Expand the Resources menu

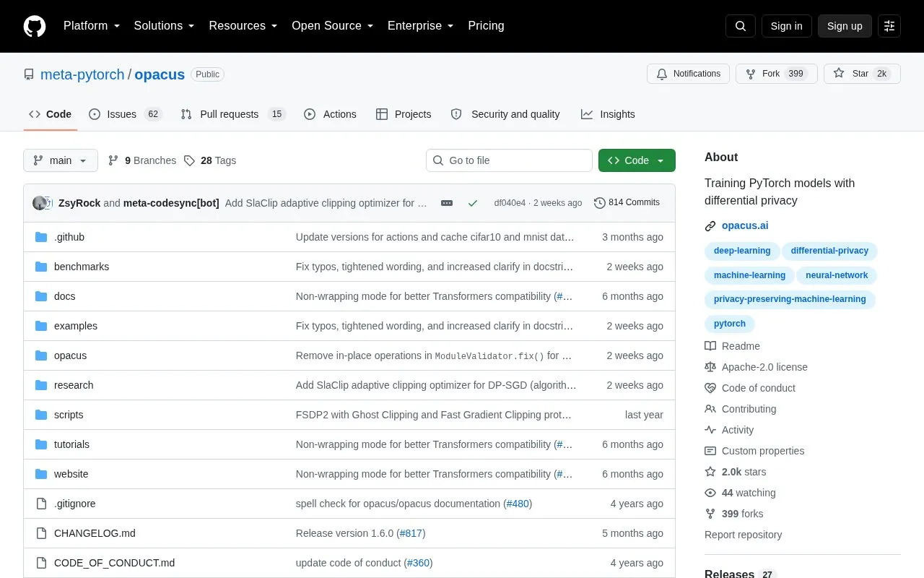click(243, 26)
